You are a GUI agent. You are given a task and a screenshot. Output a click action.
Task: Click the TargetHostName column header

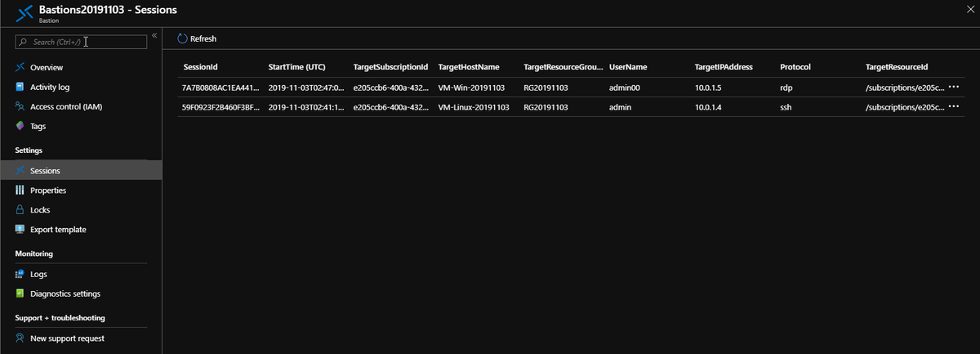click(469, 66)
